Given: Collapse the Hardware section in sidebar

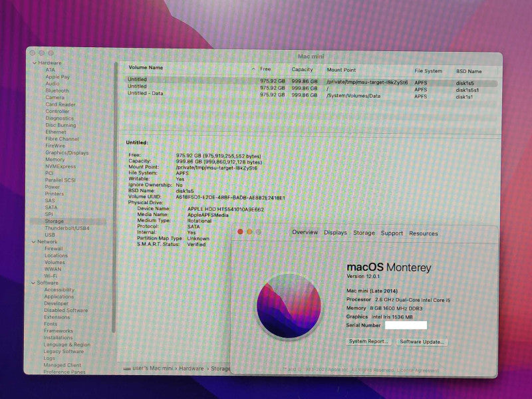Looking at the screenshot, I should click(x=35, y=63).
